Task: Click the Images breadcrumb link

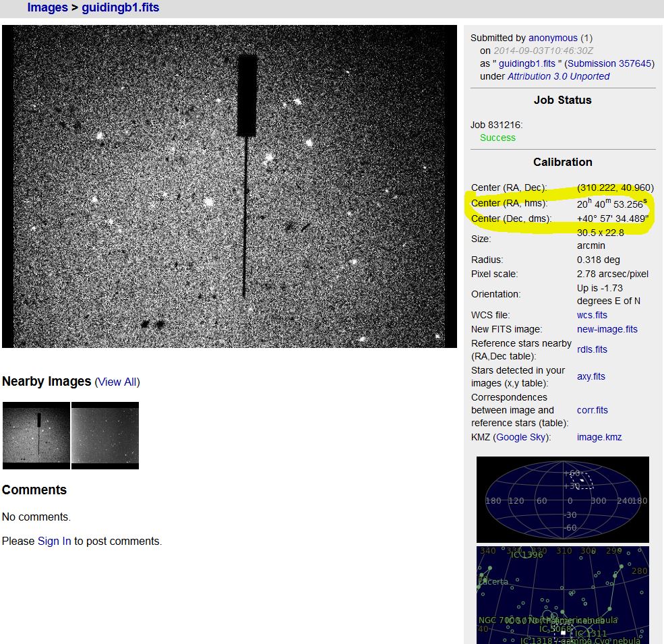Action: pos(47,8)
